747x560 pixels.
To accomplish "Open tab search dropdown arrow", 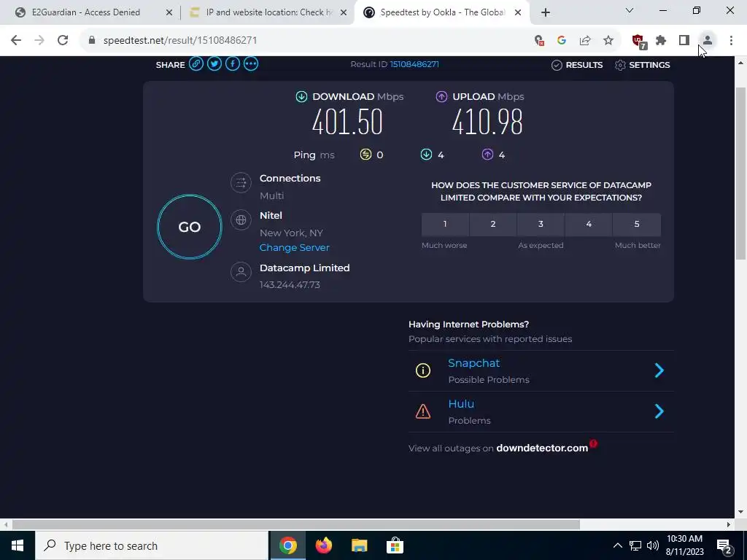I will tap(630, 10).
